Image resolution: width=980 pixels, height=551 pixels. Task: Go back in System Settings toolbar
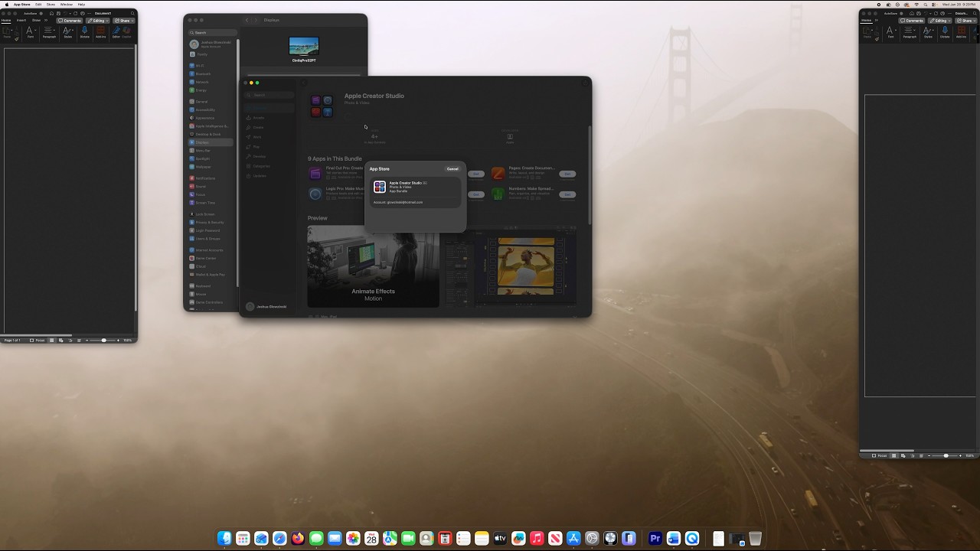coord(247,20)
